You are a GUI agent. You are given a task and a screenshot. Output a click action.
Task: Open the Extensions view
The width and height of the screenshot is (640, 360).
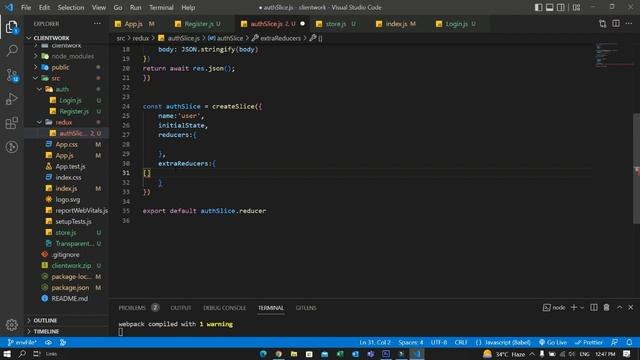click(x=12, y=123)
